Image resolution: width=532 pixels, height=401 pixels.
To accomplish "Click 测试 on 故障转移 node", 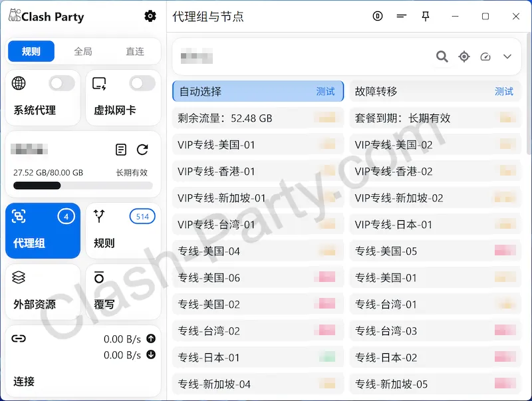I will [503, 92].
